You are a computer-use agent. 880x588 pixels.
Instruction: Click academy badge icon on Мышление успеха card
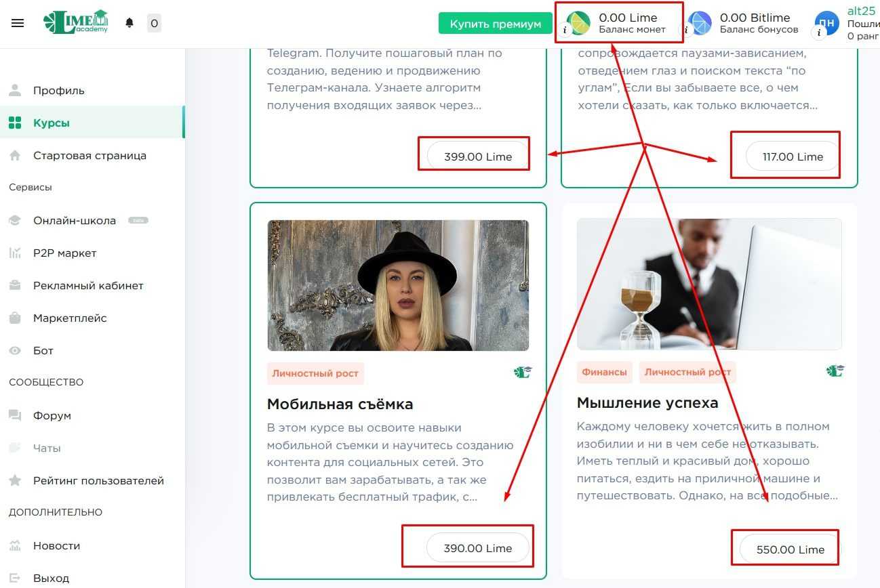click(835, 371)
